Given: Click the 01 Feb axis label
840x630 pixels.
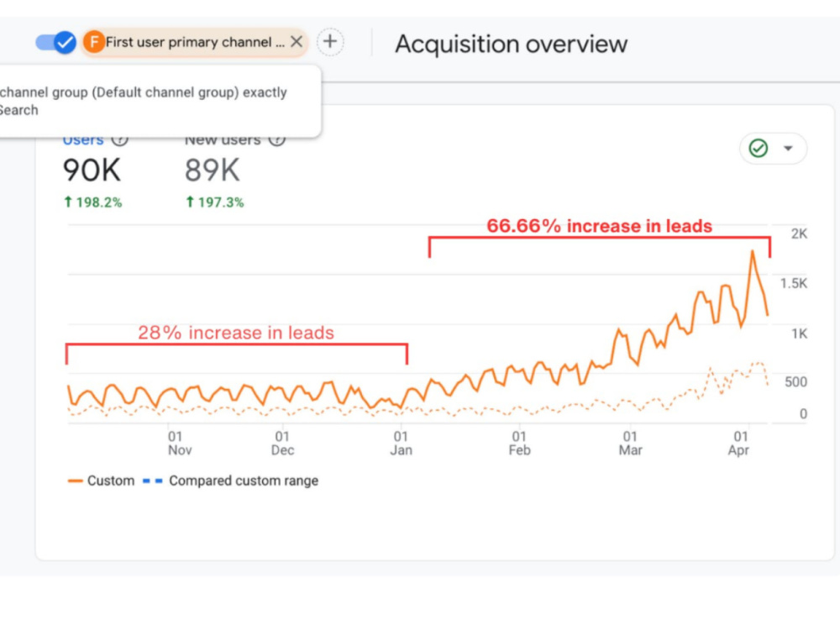Looking at the screenshot, I should [x=519, y=444].
